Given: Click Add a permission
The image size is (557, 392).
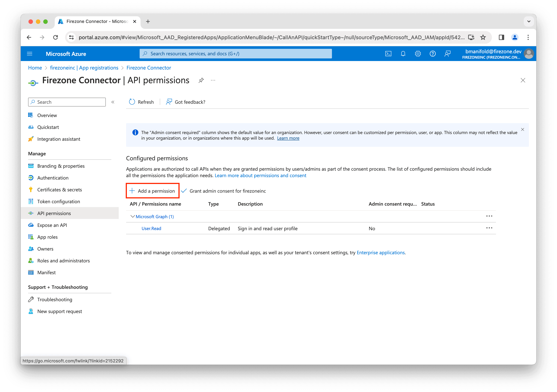Looking at the screenshot, I should tap(152, 191).
